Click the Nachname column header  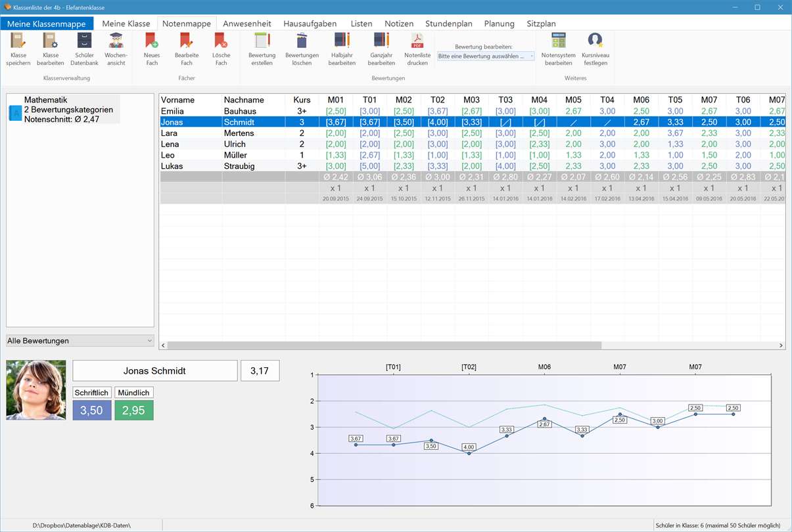point(254,100)
